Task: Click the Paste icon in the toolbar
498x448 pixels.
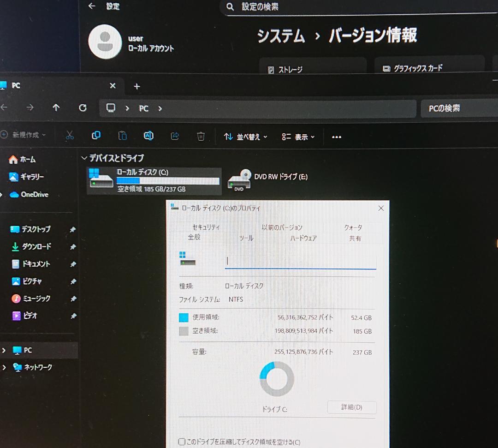Action: [x=122, y=136]
